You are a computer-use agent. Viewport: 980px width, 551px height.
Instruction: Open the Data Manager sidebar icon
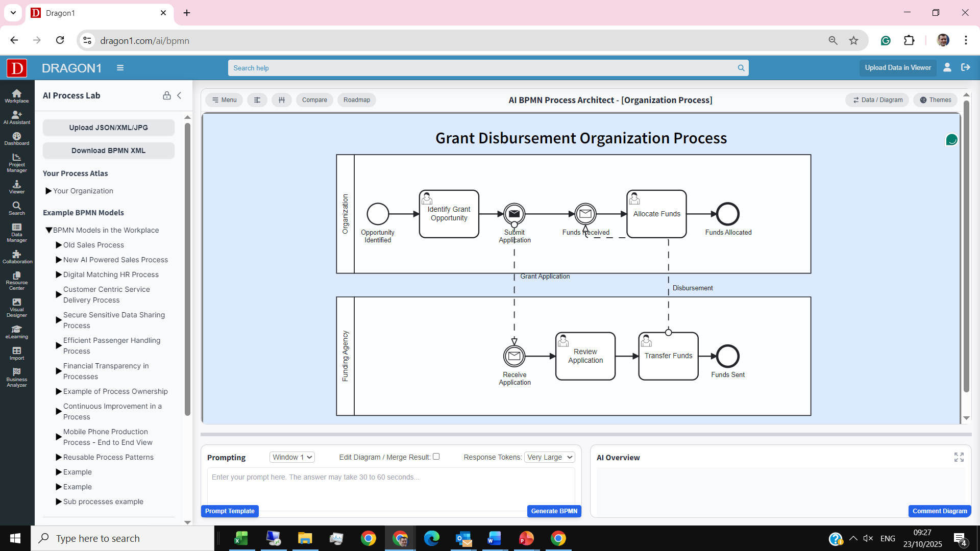16,233
